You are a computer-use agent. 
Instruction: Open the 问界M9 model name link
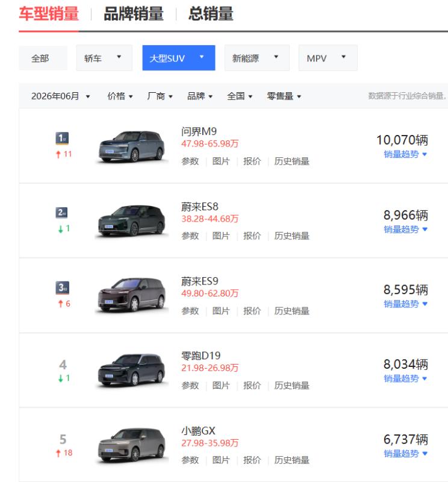tap(199, 131)
